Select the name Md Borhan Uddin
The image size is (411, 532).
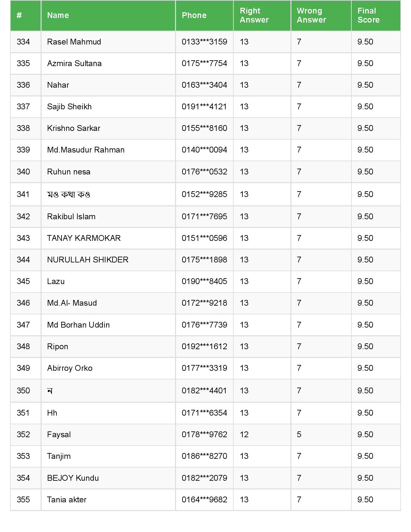[x=78, y=325]
